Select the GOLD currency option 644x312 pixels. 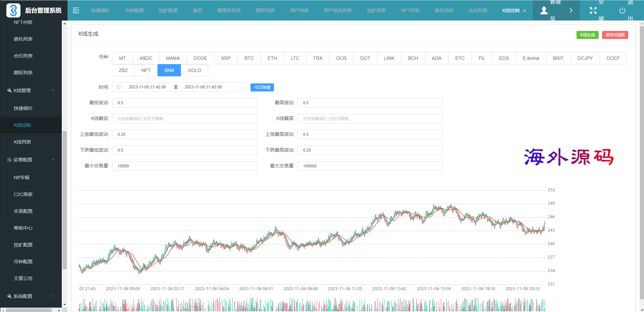point(194,70)
